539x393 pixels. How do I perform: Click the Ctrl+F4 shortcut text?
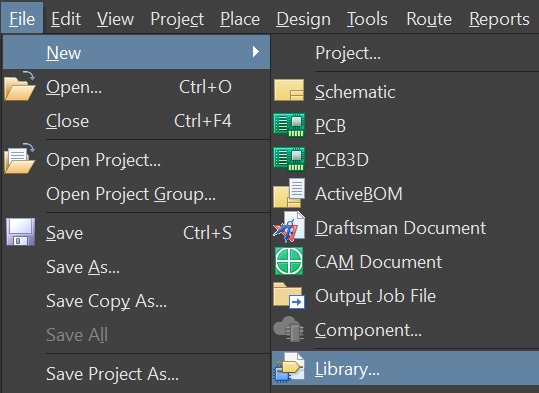[x=203, y=121]
